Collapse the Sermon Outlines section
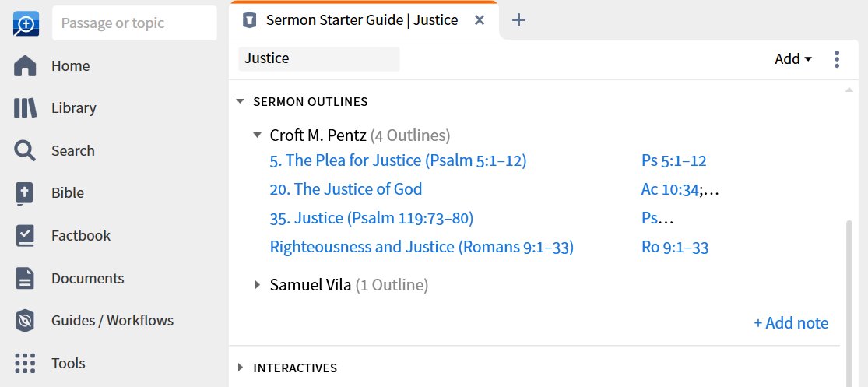The width and height of the screenshot is (868, 387). [x=240, y=101]
